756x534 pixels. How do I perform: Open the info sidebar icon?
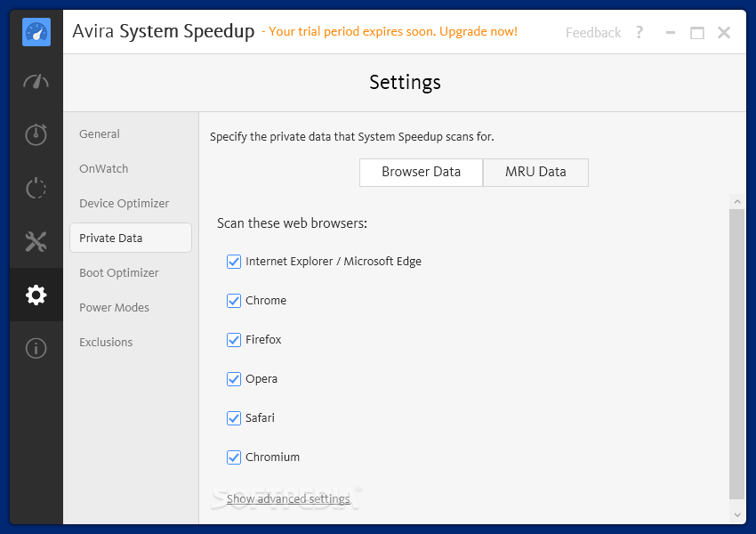[x=36, y=348]
